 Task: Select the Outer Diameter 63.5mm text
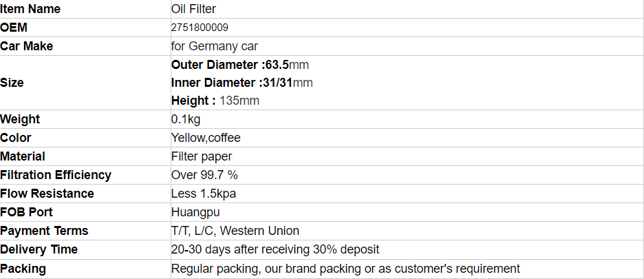(240, 65)
